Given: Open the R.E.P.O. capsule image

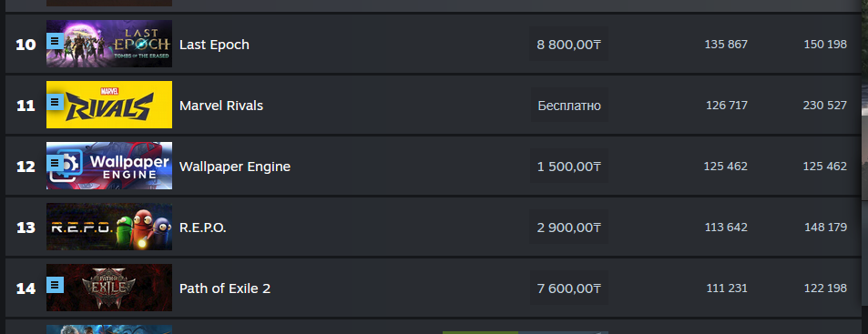Looking at the screenshot, I should [x=109, y=227].
